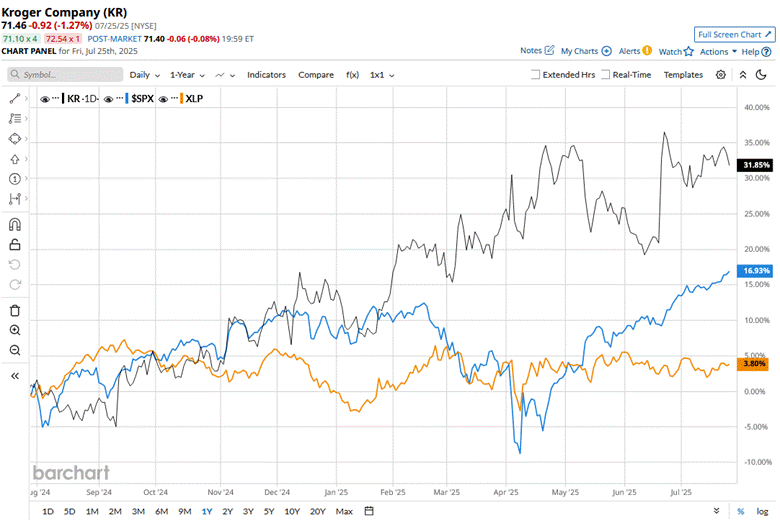Open the 1-Year period dropdown
Viewport: 780px width, 523px height.
(188, 75)
